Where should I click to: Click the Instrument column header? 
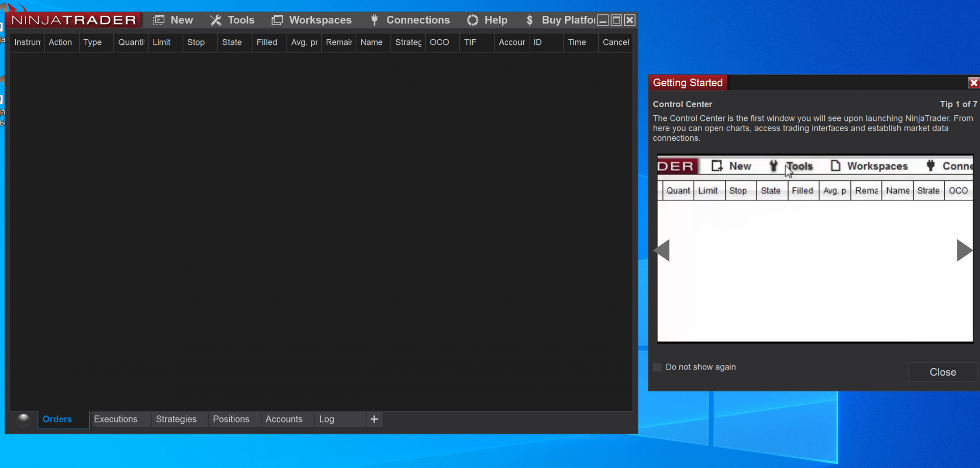(x=27, y=42)
